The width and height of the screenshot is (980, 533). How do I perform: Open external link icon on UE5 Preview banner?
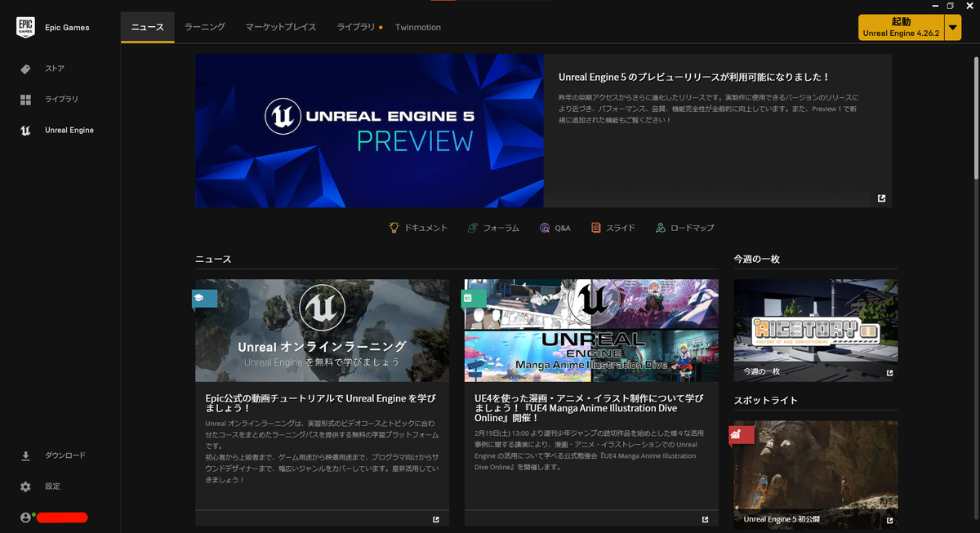coord(881,198)
